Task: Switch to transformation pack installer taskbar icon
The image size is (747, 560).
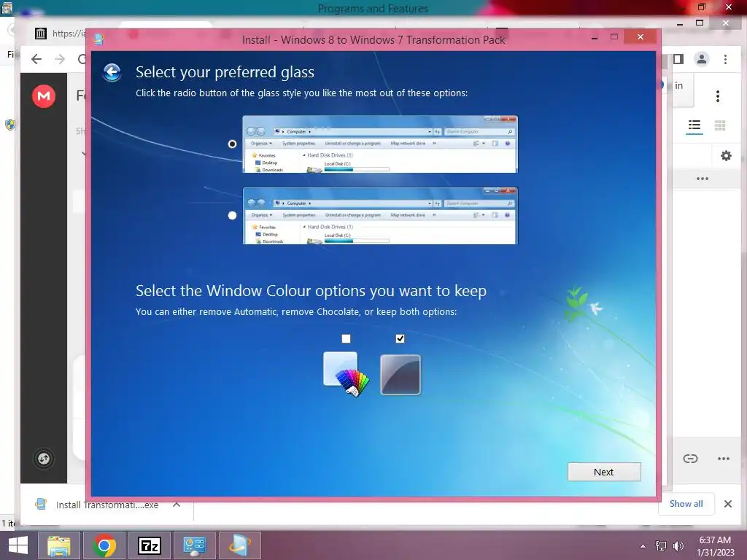Action: (239, 545)
